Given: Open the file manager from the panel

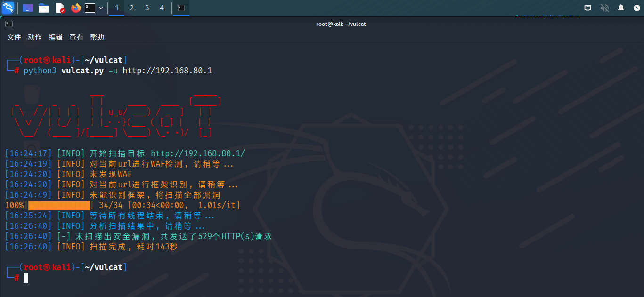Looking at the screenshot, I should [x=44, y=8].
